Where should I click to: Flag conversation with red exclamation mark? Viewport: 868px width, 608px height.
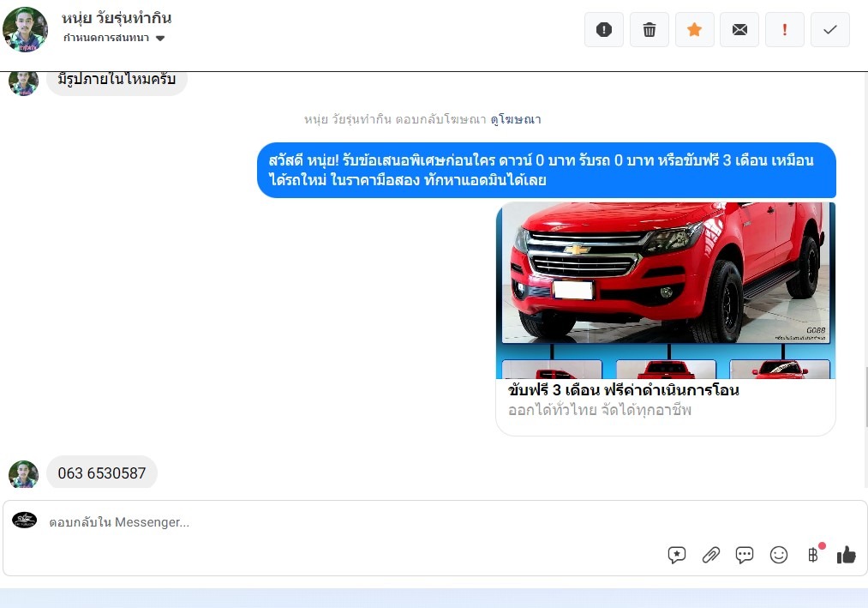[x=785, y=30]
